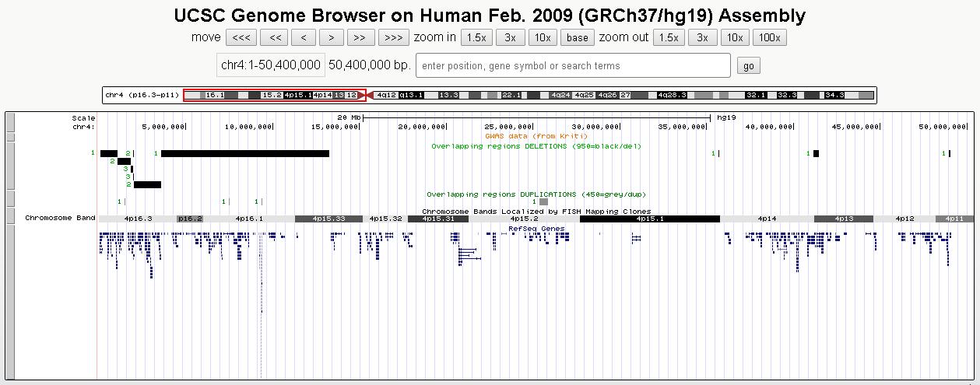Zoom out 100x

point(768,37)
